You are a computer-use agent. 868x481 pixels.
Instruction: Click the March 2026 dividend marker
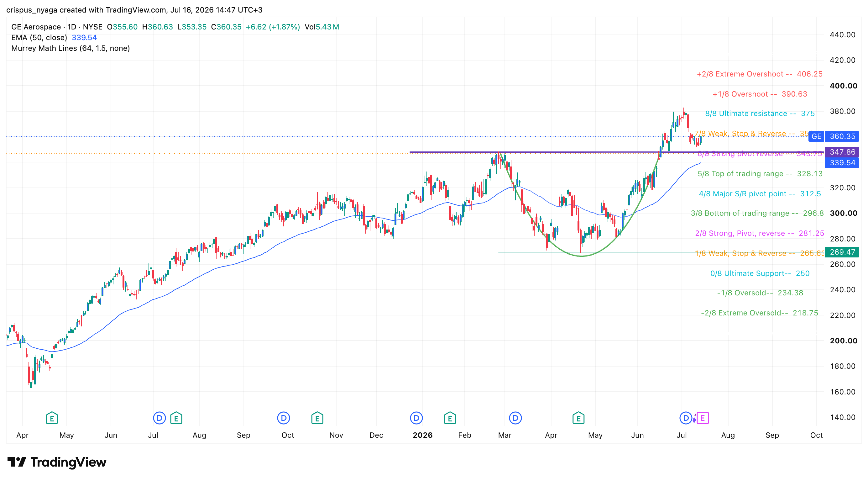515,418
